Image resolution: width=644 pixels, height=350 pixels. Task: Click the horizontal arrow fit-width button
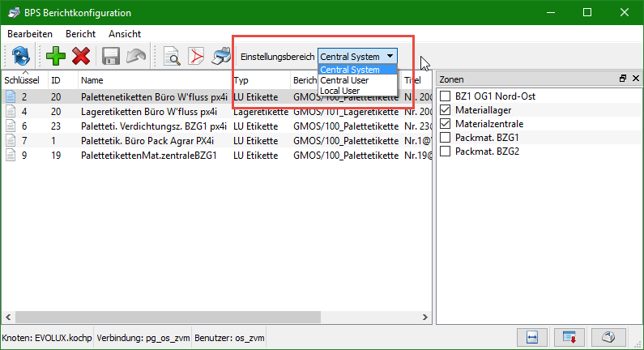pyautogui.click(x=532, y=336)
